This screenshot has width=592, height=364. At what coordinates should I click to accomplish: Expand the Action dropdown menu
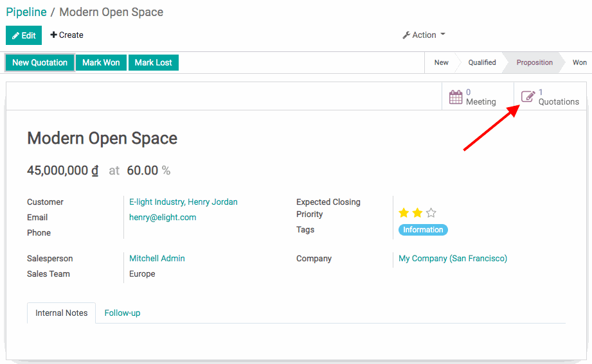tap(424, 35)
